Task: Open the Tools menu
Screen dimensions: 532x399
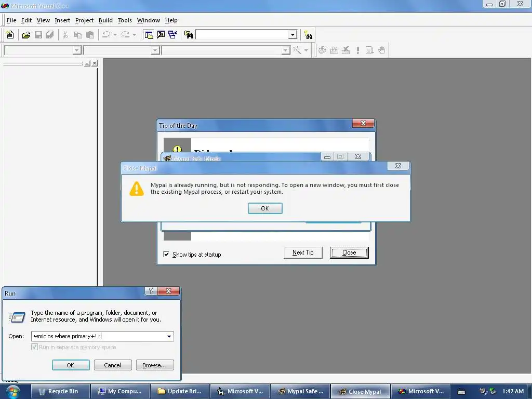Action: (x=125, y=20)
